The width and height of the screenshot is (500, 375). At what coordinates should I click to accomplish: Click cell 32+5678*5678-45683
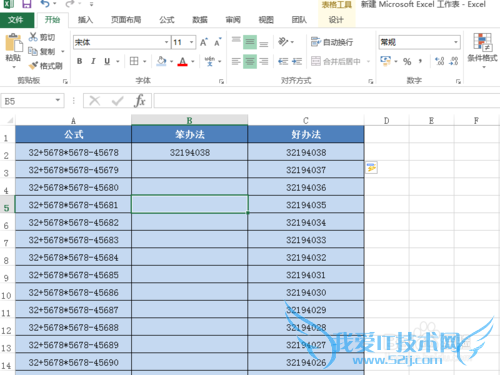point(73,240)
